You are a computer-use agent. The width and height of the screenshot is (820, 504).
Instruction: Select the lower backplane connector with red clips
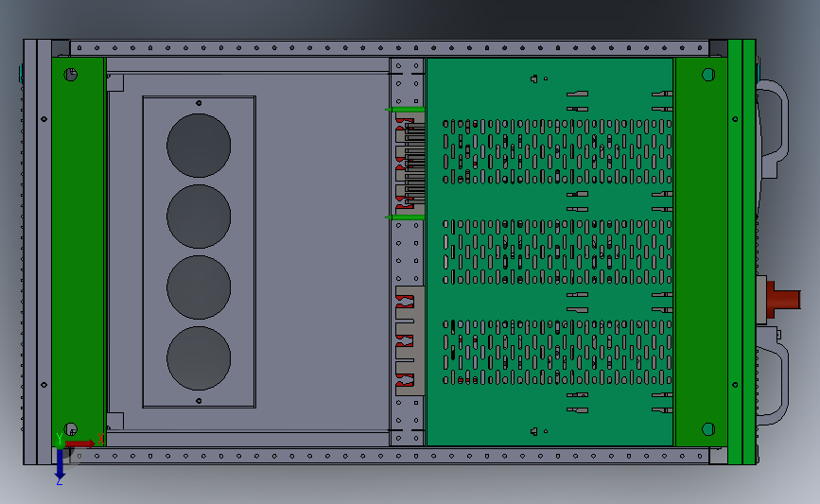point(410,340)
